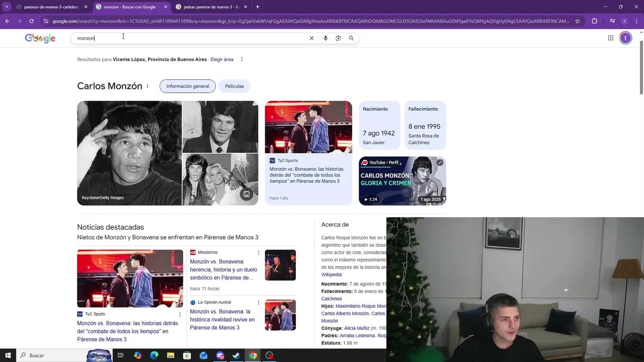
Task: Open Steam from the taskbar
Action: tap(236, 355)
